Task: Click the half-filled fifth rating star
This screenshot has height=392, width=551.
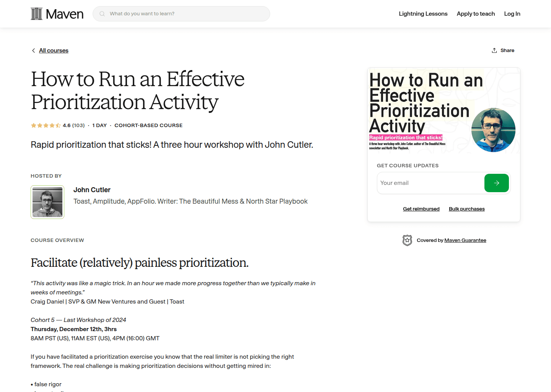Action: click(x=58, y=125)
